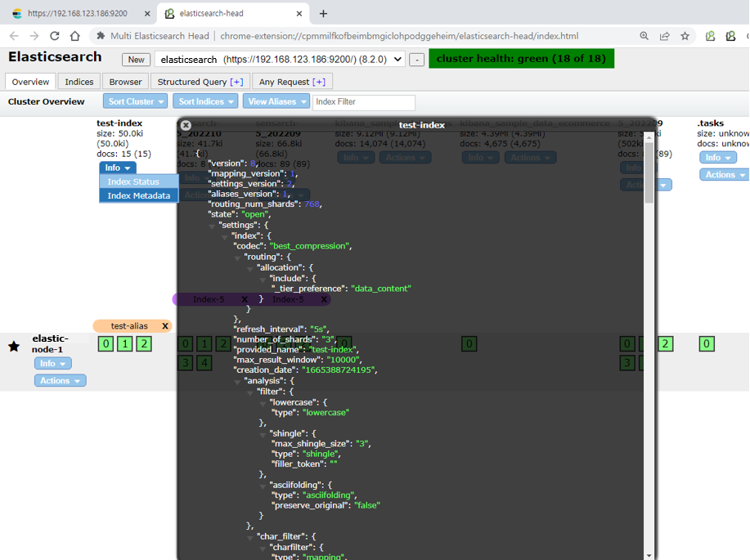Add a new Structured Query tab via [+]
This screenshot has height=560, width=750.
point(236,82)
